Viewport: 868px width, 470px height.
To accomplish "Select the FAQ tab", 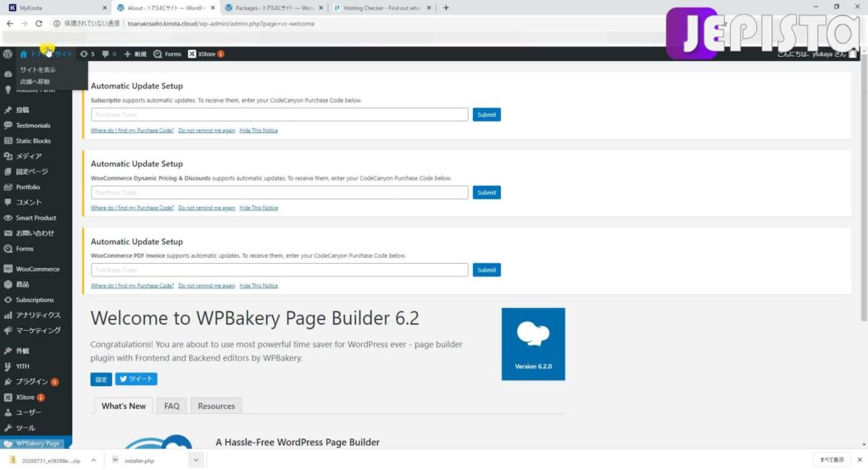I will click(x=171, y=406).
